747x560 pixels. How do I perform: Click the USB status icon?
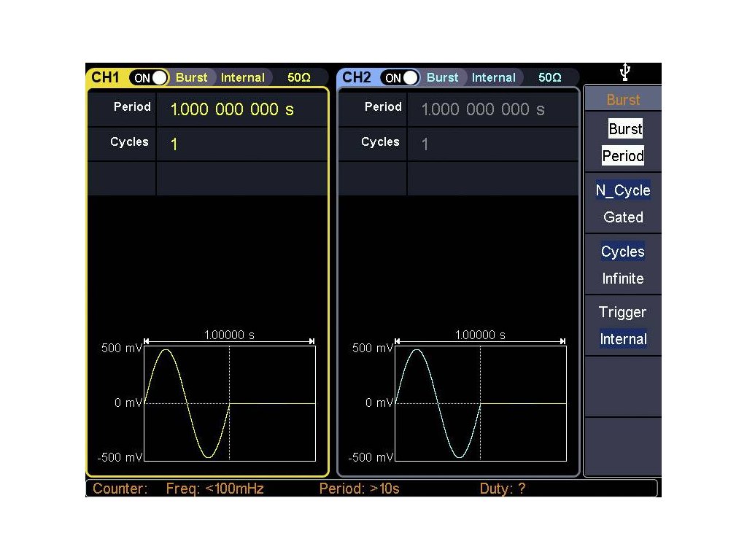point(624,72)
